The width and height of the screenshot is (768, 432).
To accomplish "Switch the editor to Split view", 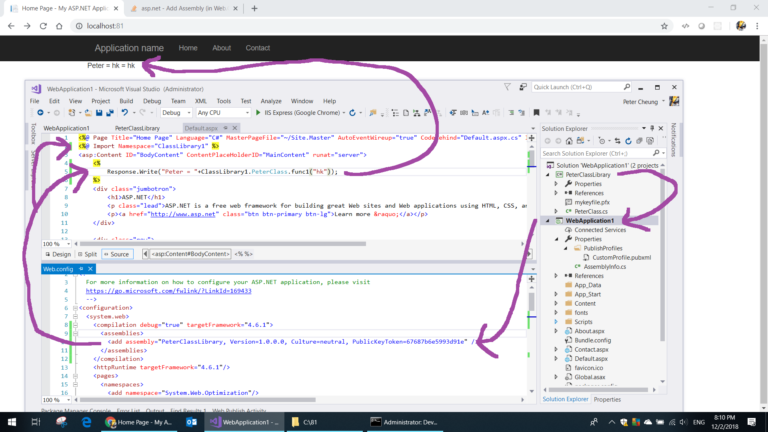I will point(87,254).
